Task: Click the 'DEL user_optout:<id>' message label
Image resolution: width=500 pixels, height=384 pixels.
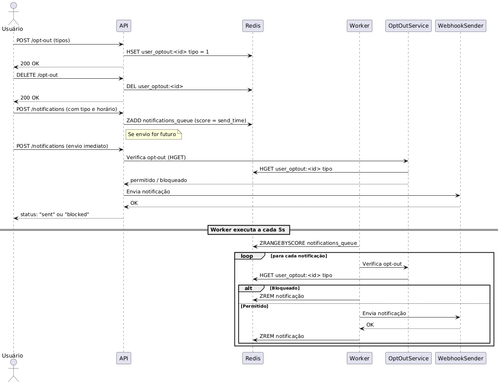Action: point(155,86)
